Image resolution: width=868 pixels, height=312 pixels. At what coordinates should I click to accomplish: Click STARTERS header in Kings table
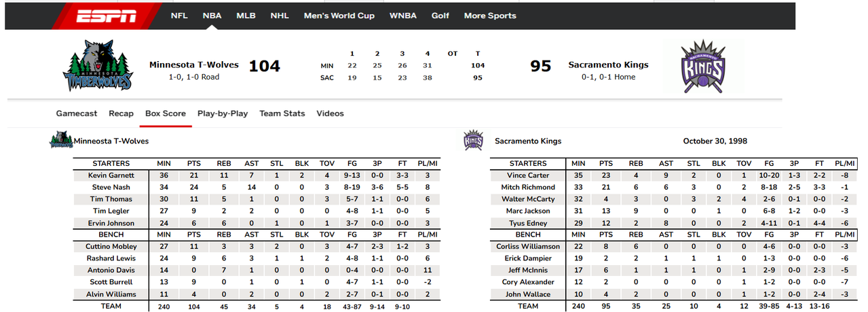pyautogui.click(x=528, y=163)
